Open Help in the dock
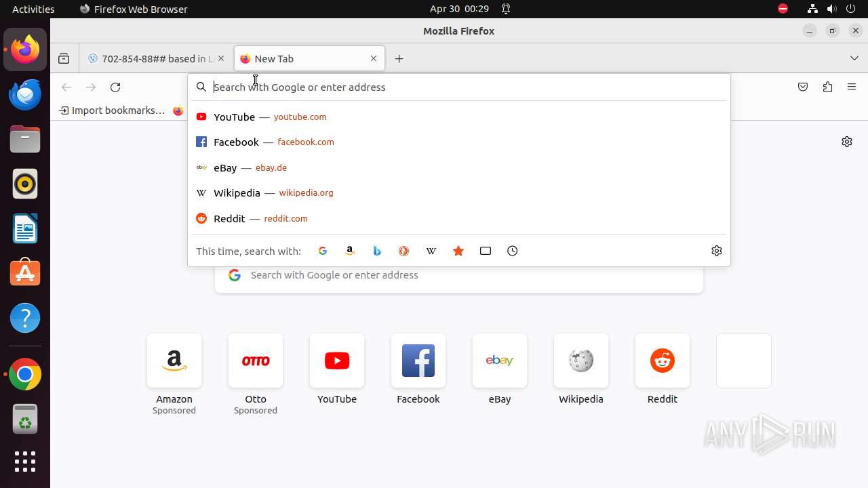The height and width of the screenshot is (488, 868). [25, 318]
